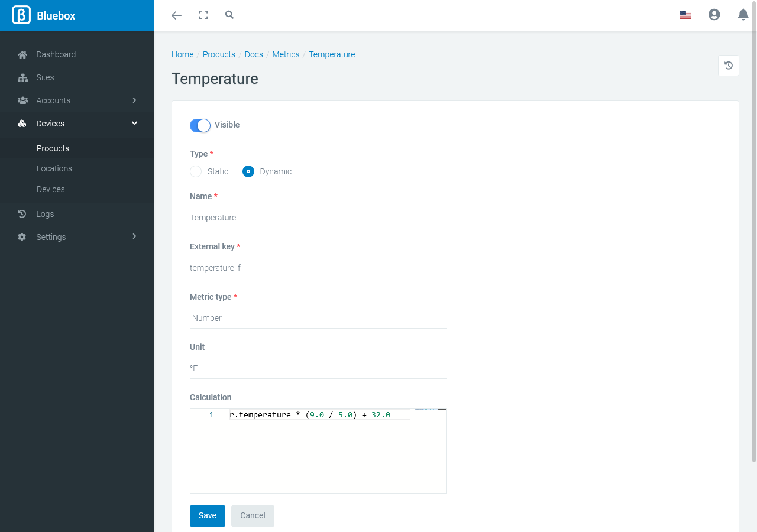Open the Metric type dropdown
Screen dimensions: 757x532
coord(318,318)
